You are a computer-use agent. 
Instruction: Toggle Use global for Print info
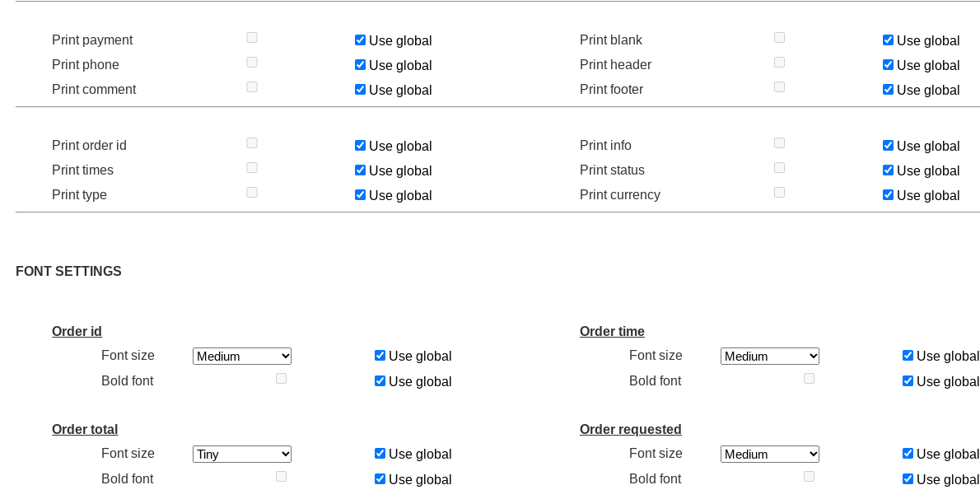(888, 146)
